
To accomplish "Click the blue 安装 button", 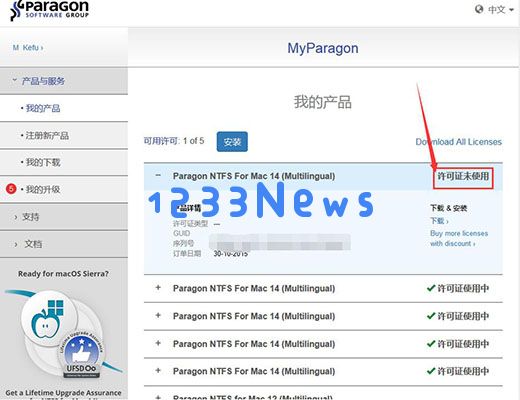I will [x=232, y=142].
